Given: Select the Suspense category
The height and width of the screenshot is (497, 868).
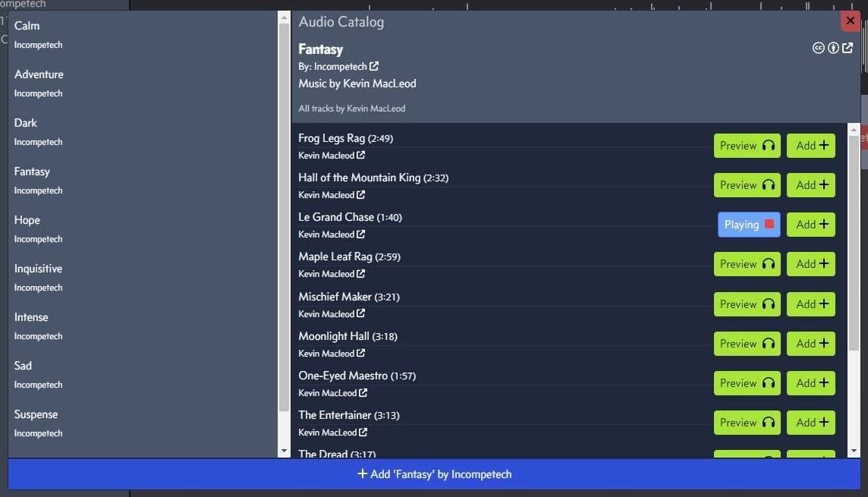Looking at the screenshot, I should [143, 424].
